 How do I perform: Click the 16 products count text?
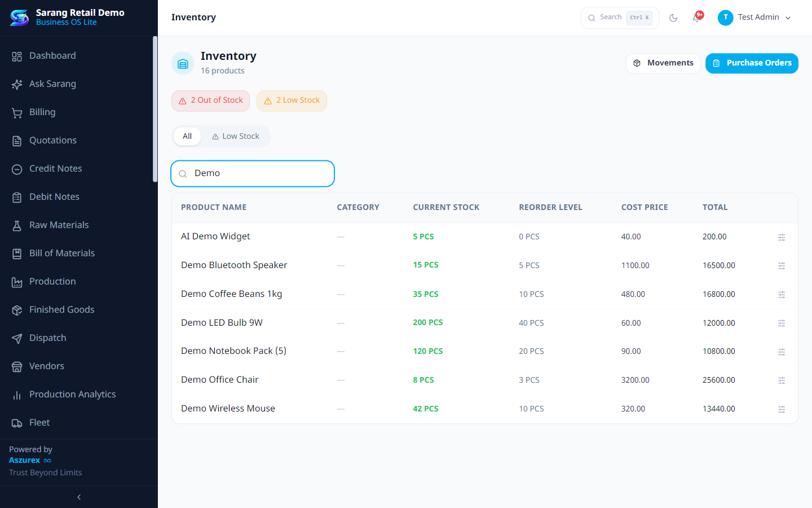223,71
